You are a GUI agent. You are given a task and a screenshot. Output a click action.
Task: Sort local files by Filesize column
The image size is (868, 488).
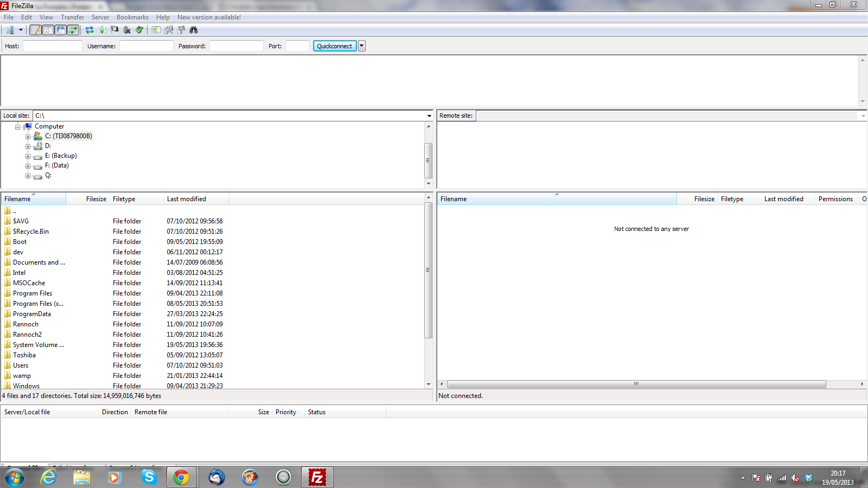88,199
